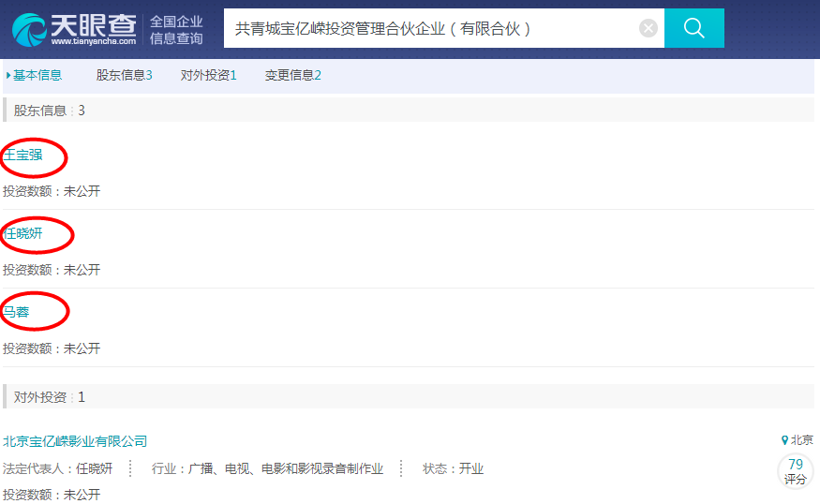Open the 79 评分 score badge
Viewport: 820px width, 504px height.
tap(796, 471)
